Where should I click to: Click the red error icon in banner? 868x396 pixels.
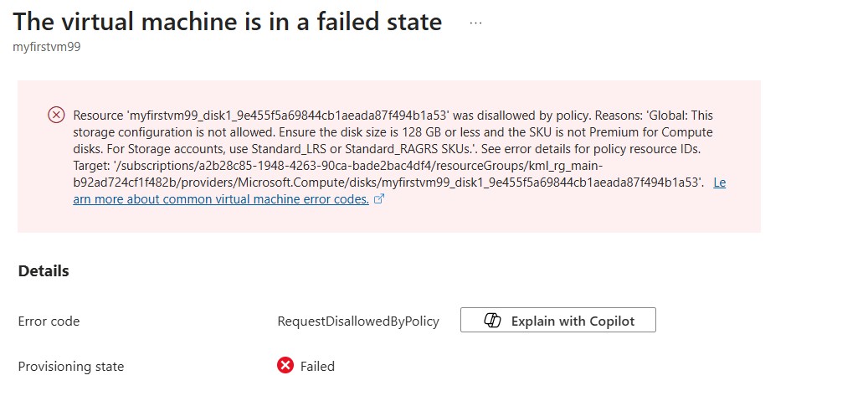point(56,116)
